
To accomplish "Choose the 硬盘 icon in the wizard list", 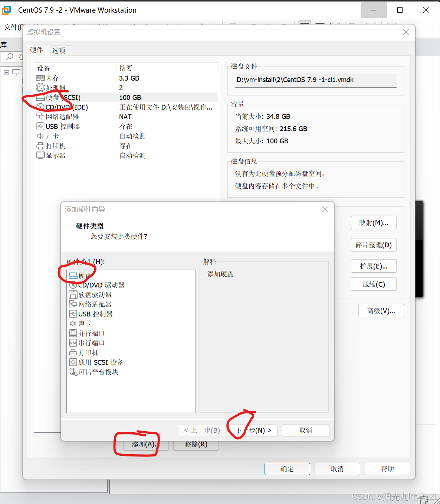I will click(x=73, y=275).
